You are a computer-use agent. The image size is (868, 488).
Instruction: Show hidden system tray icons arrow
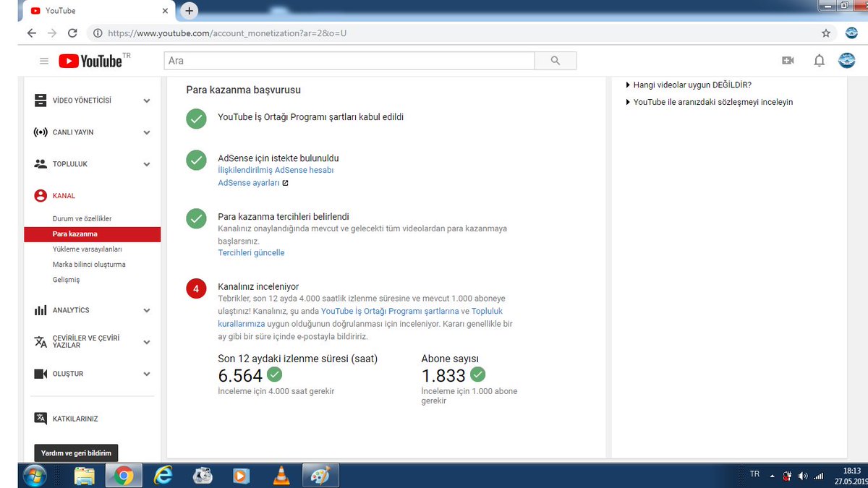click(773, 476)
